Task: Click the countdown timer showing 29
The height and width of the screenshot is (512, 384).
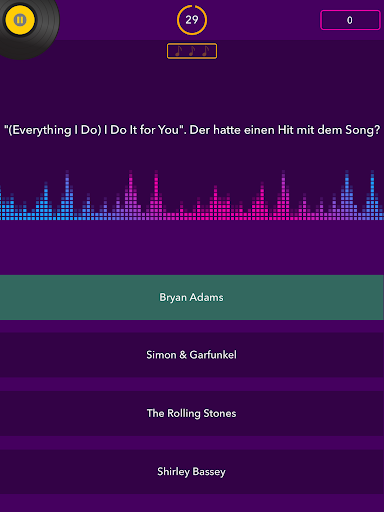Action: [192, 20]
